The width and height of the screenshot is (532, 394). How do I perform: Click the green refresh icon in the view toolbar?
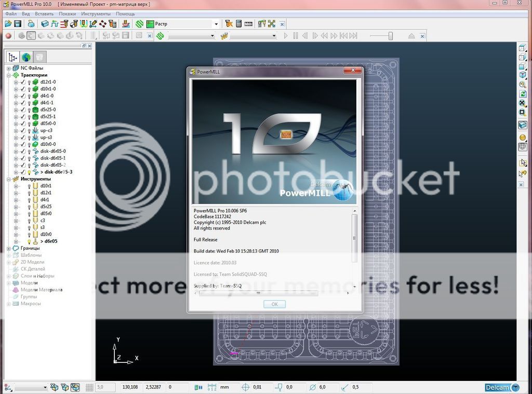coord(523,93)
